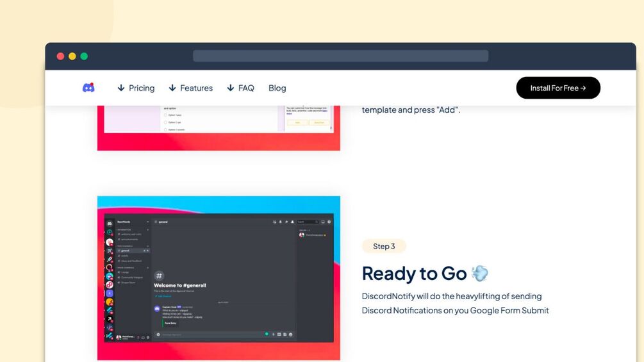The width and height of the screenshot is (644, 362).
Task: Click the Install For Free button
Action: 558,88
